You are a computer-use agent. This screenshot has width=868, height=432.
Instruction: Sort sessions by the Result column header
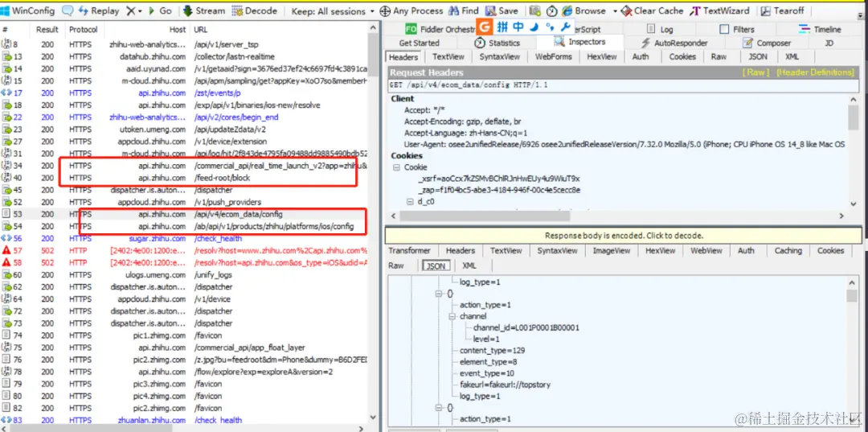47,29
